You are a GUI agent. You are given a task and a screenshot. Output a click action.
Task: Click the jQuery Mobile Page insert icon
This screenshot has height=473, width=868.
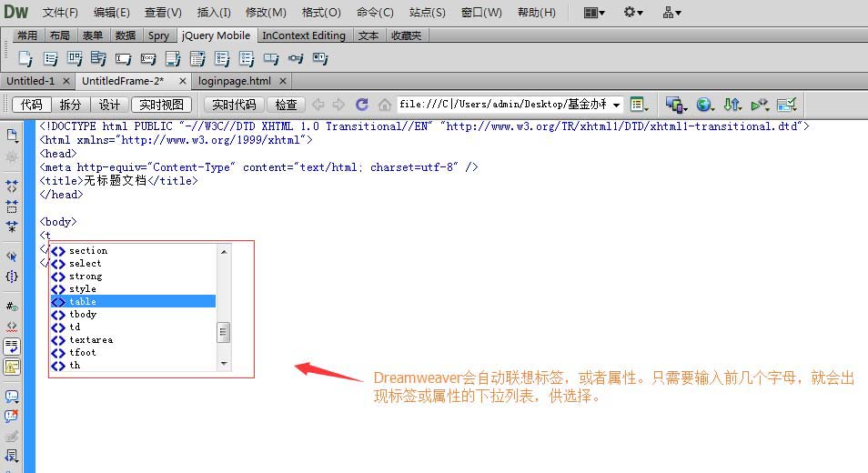coord(25,58)
